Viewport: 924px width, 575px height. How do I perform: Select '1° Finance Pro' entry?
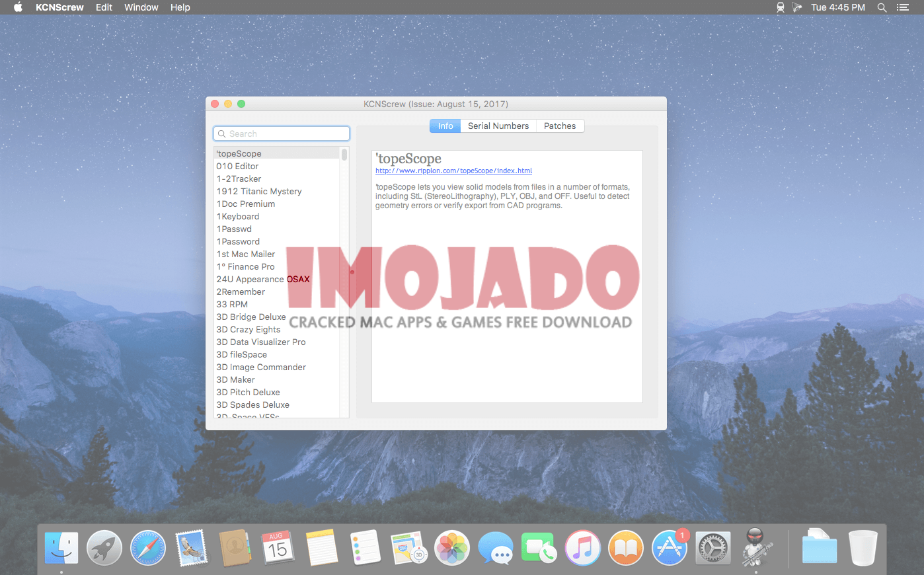click(x=276, y=266)
